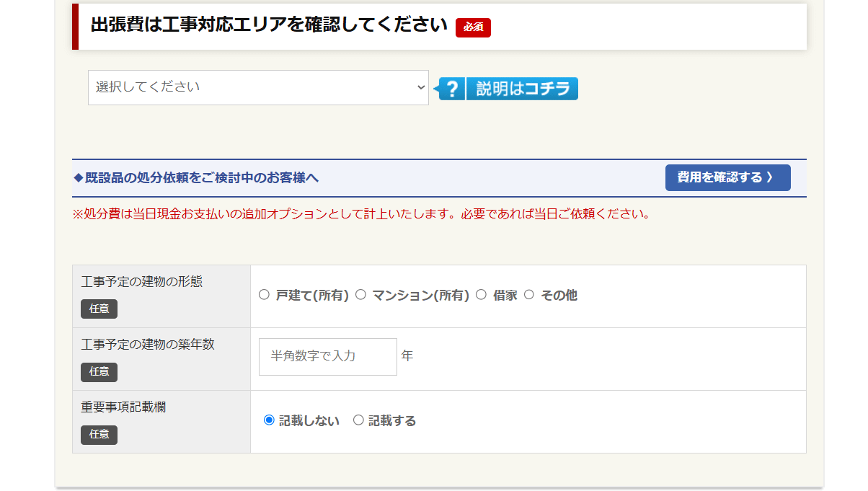Click the 説明はコチラ button

click(x=522, y=89)
